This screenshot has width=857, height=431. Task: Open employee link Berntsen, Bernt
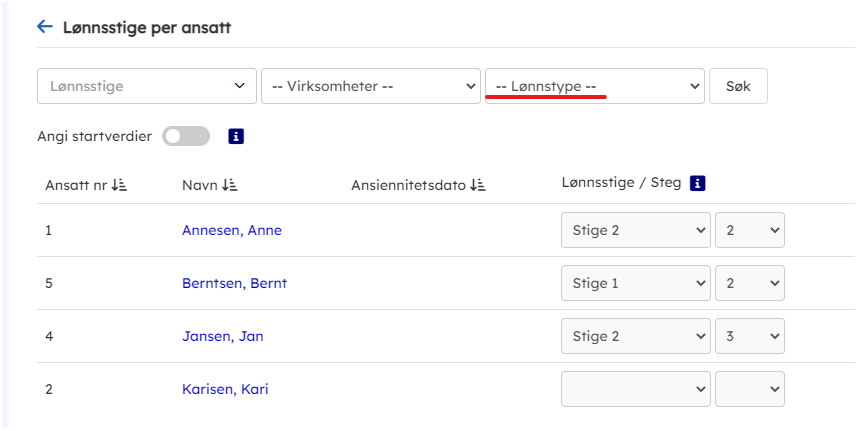(234, 283)
